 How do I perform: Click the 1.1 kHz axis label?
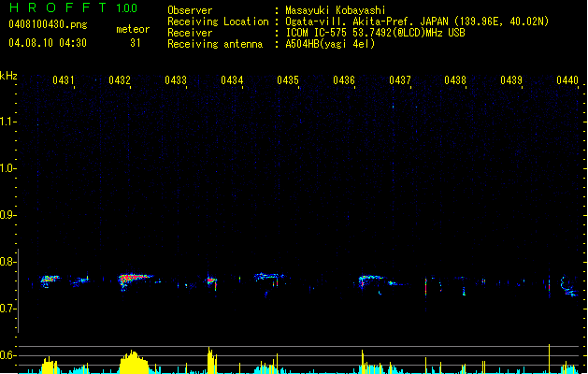(x=7, y=122)
